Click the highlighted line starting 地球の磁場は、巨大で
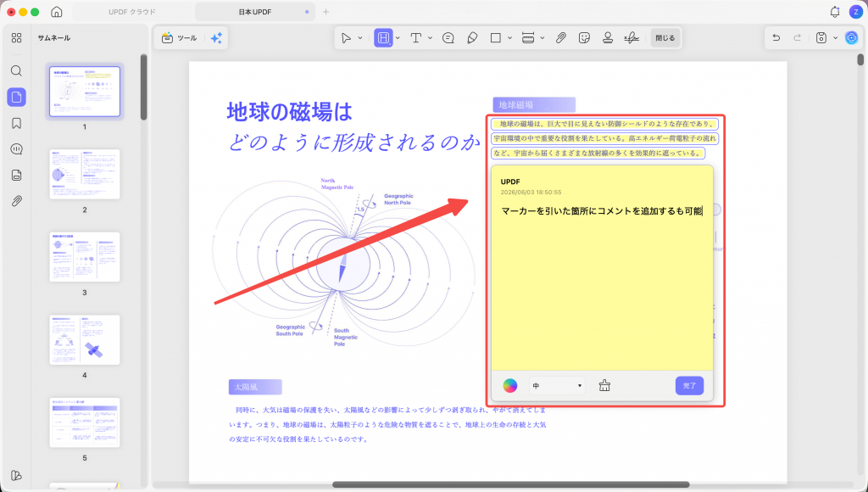 click(605, 124)
